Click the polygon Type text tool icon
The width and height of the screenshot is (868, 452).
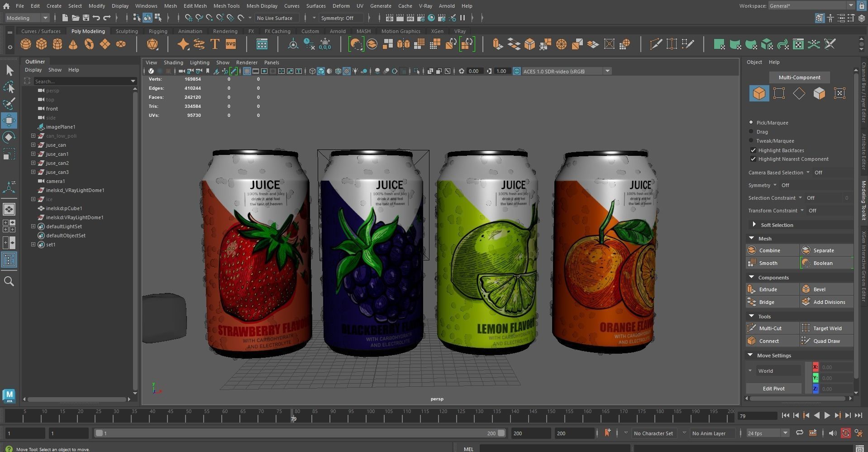(215, 44)
